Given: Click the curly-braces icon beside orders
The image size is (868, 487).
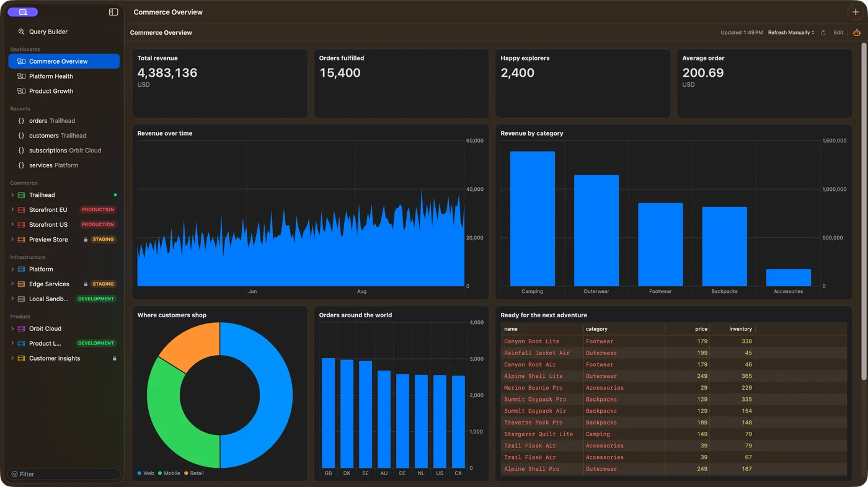Looking at the screenshot, I should tap(21, 121).
